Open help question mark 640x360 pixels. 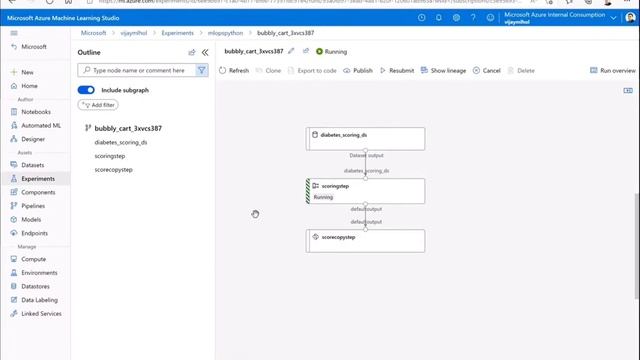point(473,18)
